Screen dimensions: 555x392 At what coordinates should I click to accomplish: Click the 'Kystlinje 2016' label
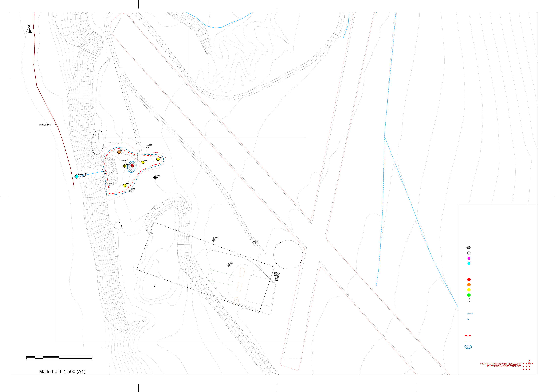click(x=45, y=125)
